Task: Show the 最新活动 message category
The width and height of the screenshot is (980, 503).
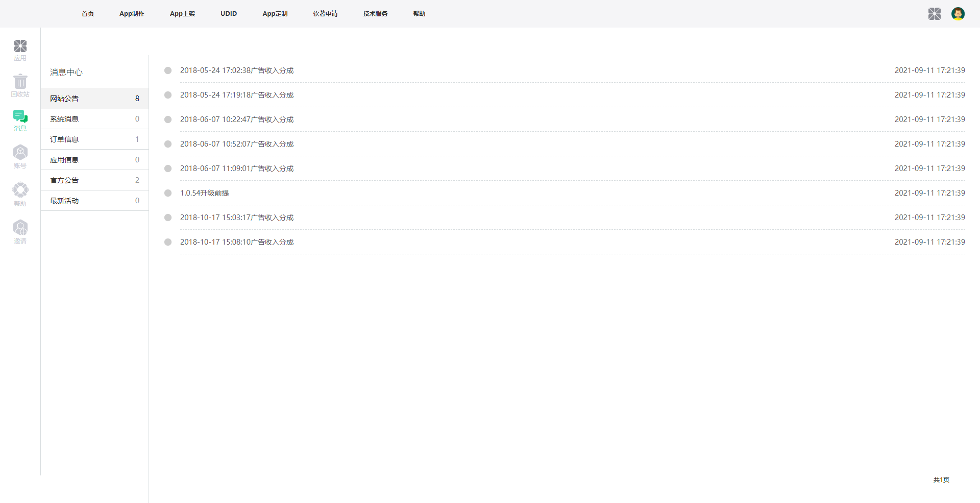Action: point(64,201)
